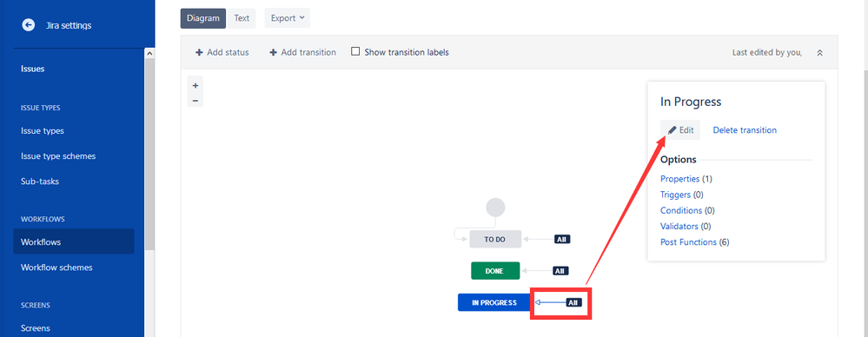Select the TO DO status node
The image size is (868, 337).
[495, 240]
